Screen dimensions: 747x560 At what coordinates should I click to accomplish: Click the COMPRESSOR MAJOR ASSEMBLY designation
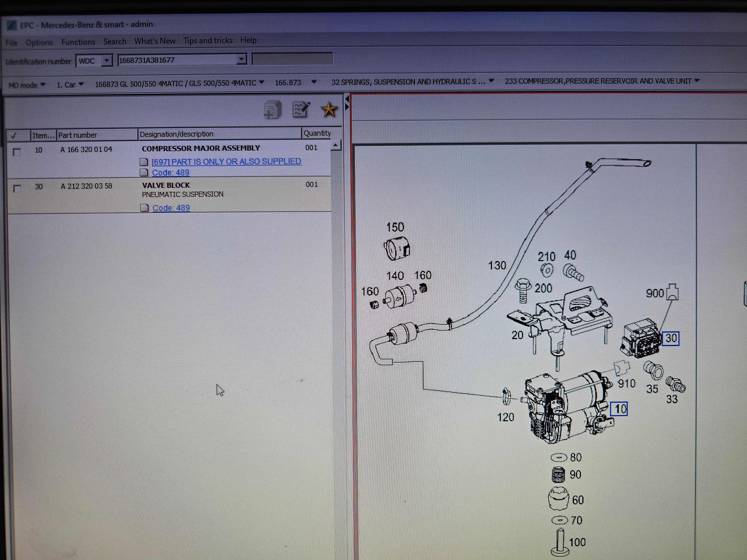coord(201,148)
